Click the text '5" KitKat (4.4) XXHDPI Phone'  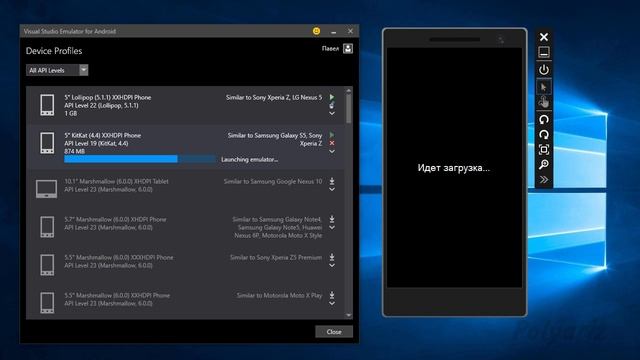103,136
